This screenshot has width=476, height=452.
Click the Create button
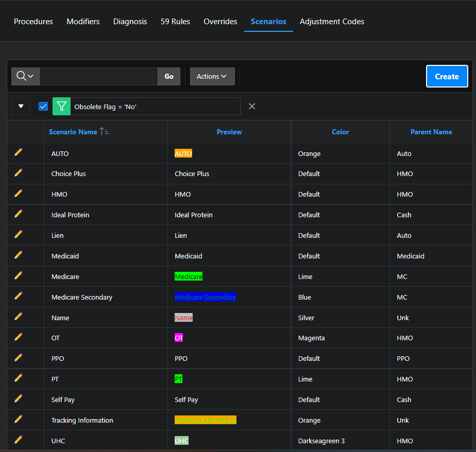coord(447,76)
